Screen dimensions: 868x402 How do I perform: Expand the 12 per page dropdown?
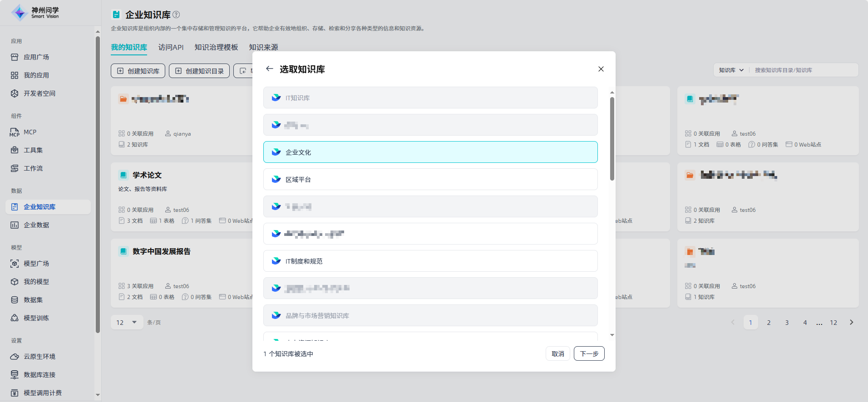(x=127, y=323)
